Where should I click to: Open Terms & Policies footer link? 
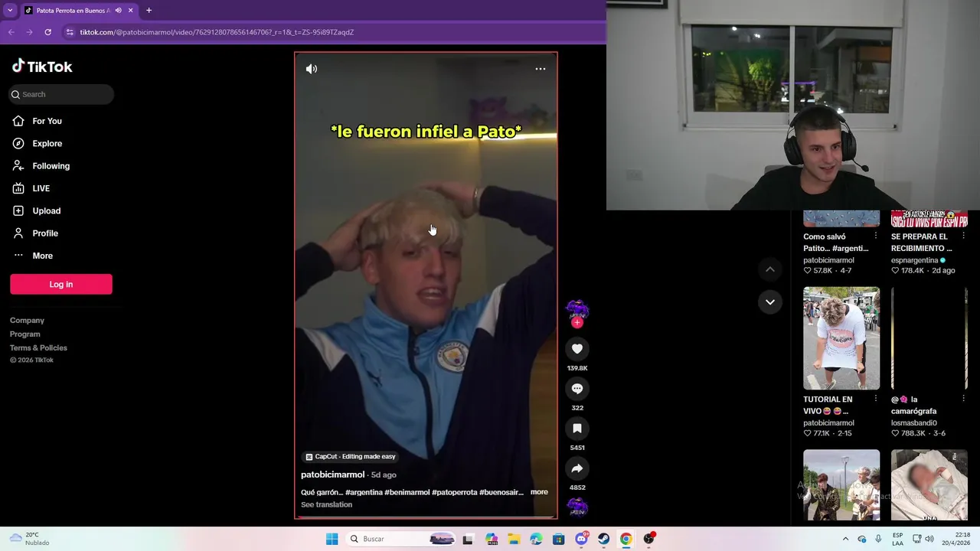[x=38, y=348]
